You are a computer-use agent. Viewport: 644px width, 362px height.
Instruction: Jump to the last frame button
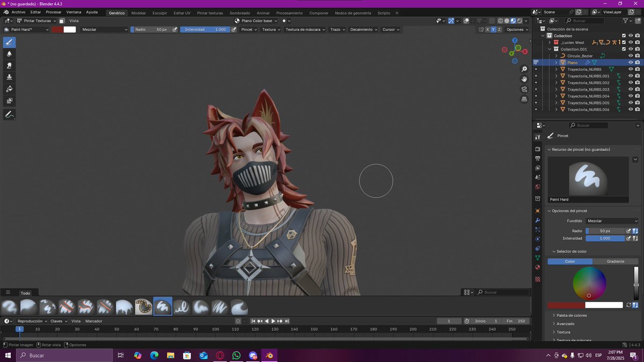click(287, 321)
